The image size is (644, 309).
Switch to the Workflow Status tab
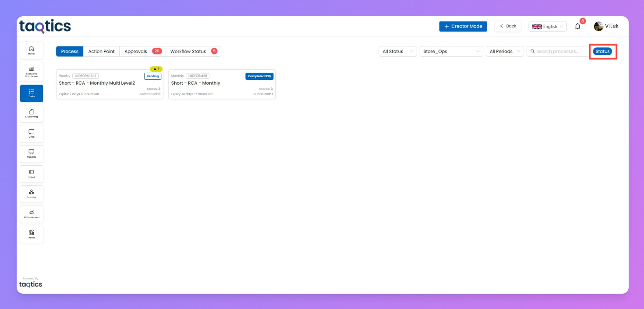193,51
